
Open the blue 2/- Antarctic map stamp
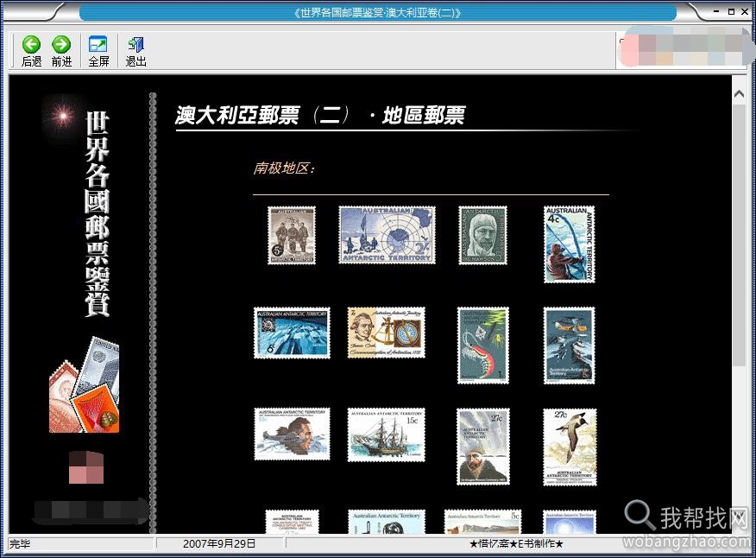point(387,235)
